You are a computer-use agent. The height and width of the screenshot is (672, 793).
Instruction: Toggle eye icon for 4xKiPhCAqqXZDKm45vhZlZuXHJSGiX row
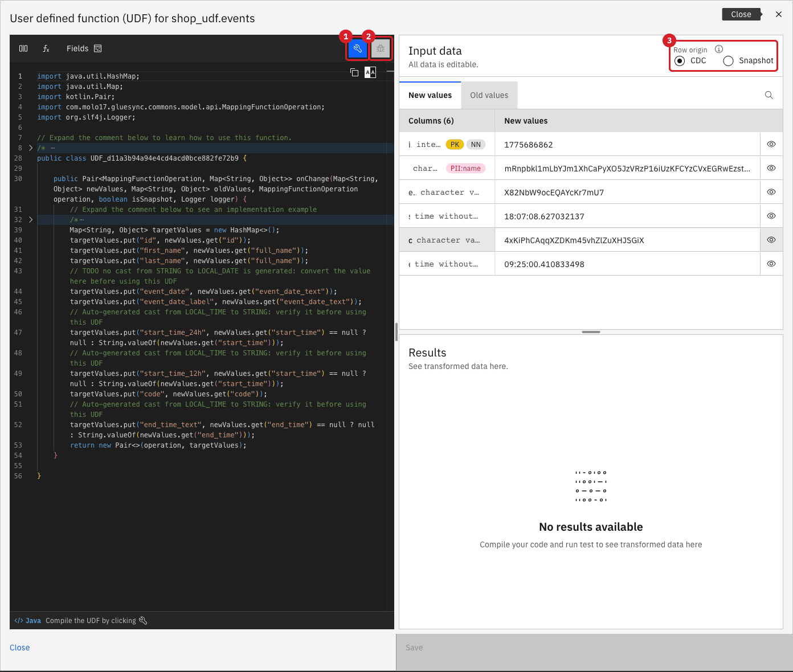click(771, 240)
